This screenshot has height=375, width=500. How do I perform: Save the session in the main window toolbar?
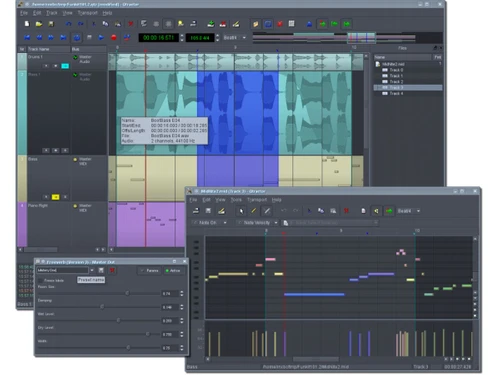click(51, 24)
